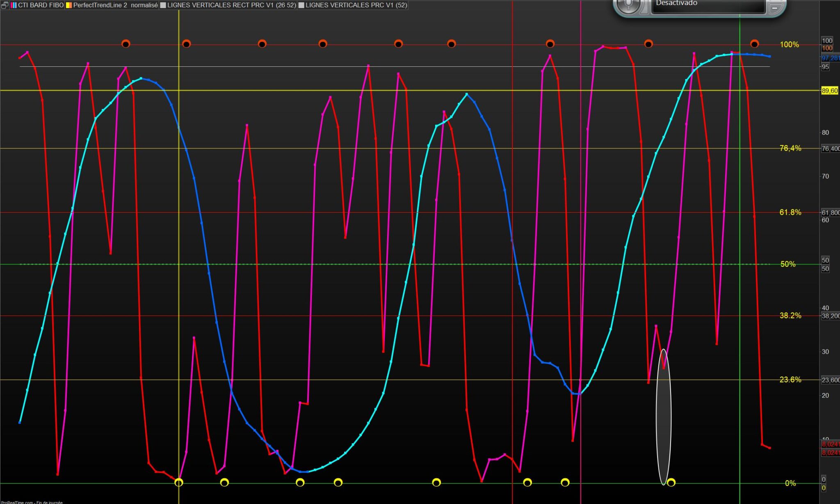Click the yellow 89,60 price label
This screenshot has height=504, width=840.
click(x=829, y=91)
